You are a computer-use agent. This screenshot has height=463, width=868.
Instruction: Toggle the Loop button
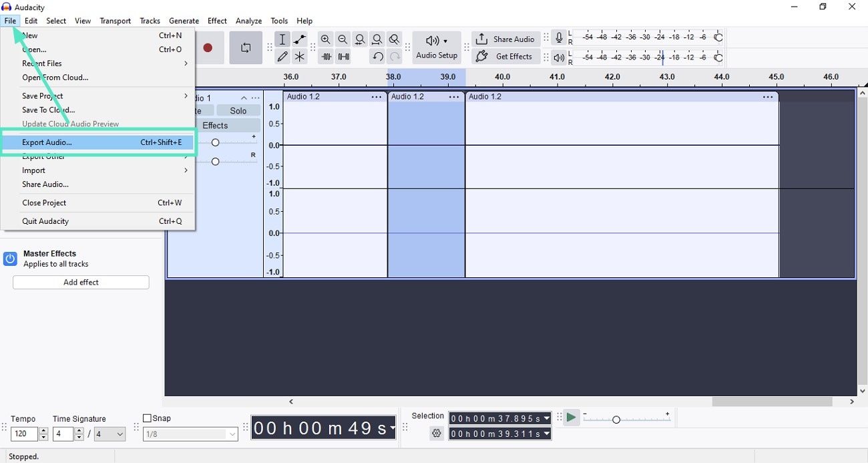coord(246,48)
